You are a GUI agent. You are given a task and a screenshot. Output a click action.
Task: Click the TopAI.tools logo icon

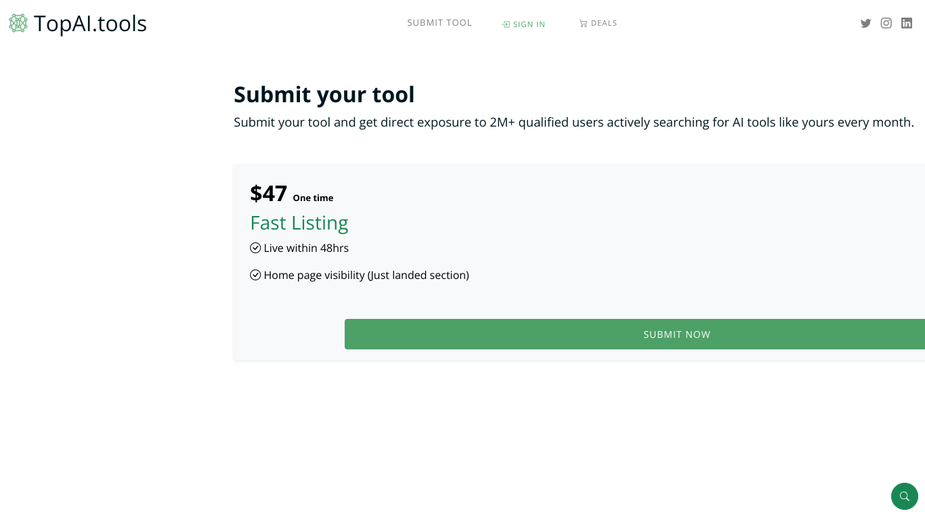pyautogui.click(x=18, y=23)
